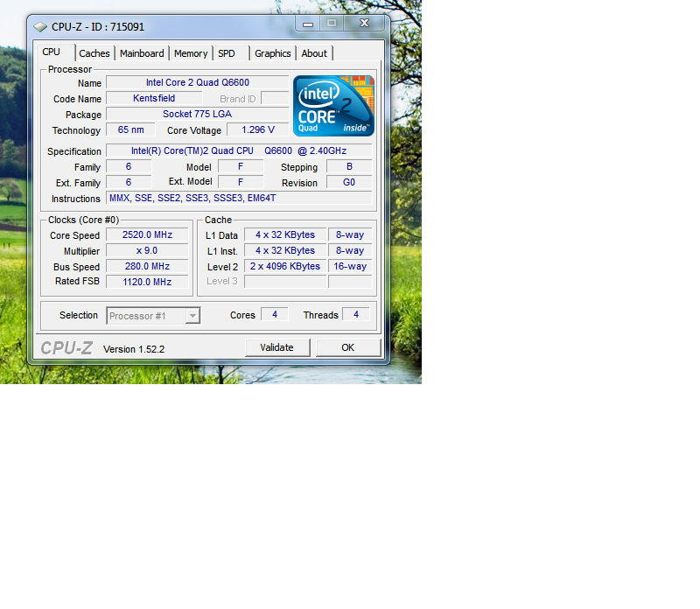Click the Cores count value
Image resolution: width=700 pixels, height=609 pixels.
275,314
